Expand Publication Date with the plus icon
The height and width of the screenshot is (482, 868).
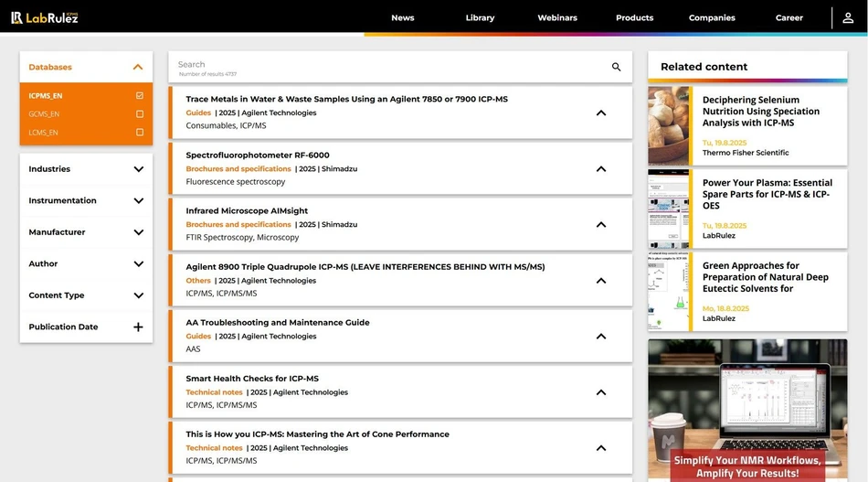(138, 327)
